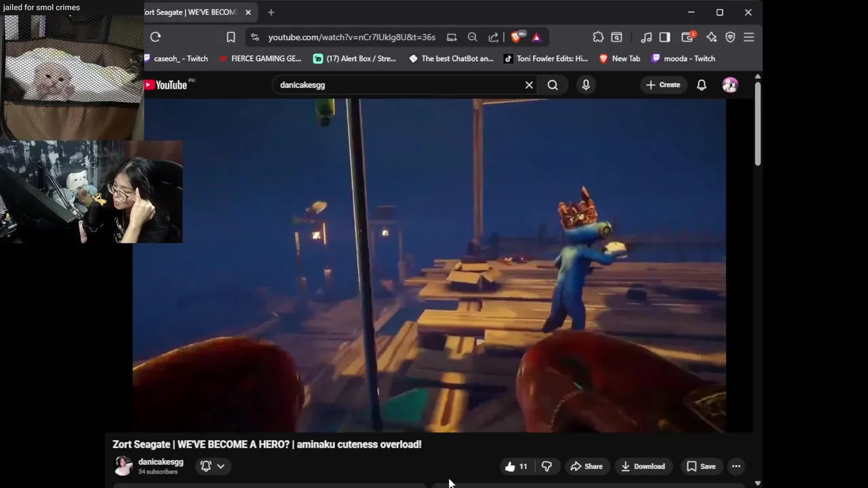Open the media control music note icon
868x488 pixels.
pyautogui.click(x=646, y=37)
